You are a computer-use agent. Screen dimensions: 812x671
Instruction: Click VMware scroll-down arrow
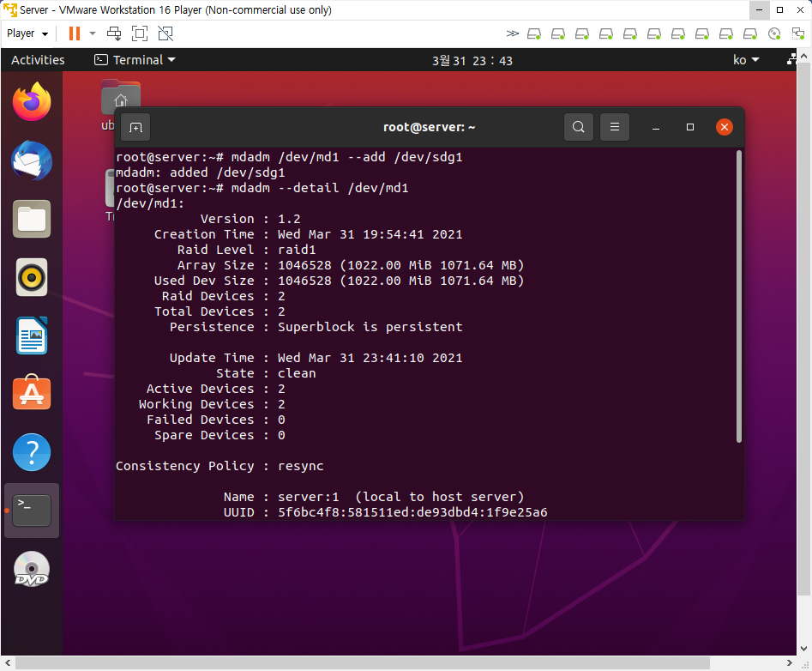[803, 648]
